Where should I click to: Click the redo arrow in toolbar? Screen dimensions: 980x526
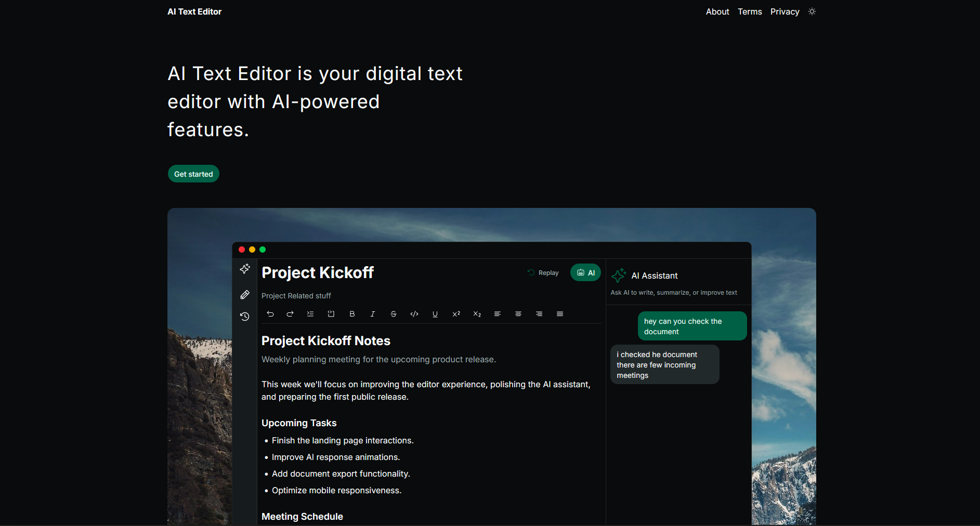coord(290,314)
